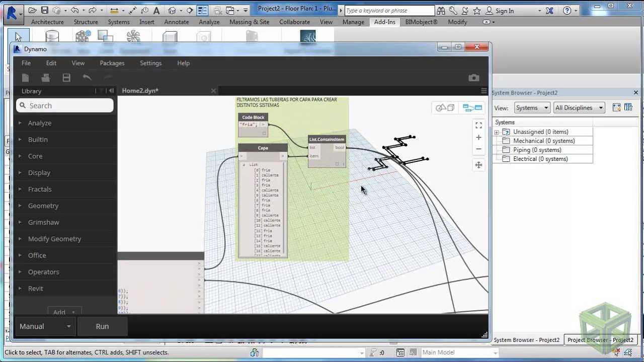The image size is (644, 362).
Task: Click the camera export image icon in Dynamo
Action: [473, 77]
